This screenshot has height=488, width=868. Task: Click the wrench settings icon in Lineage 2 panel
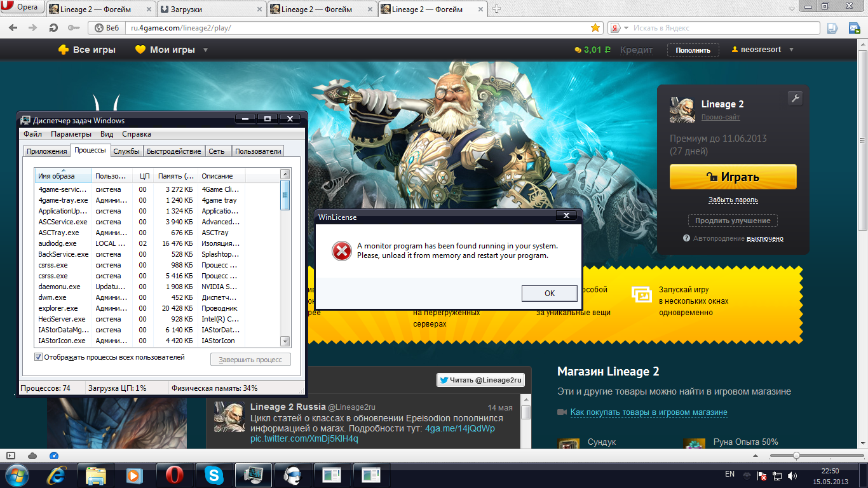[795, 98]
